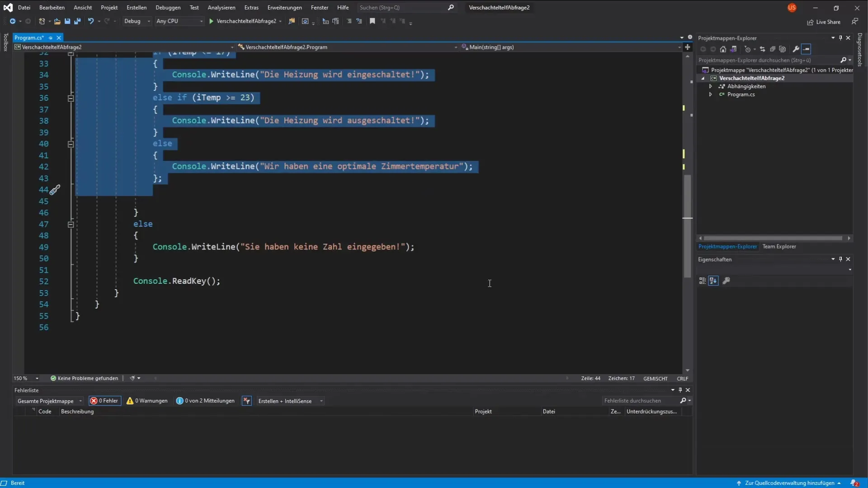Viewport: 868px width, 488px height.
Task: Toggle the build-only IntelliSense filter icon
Action: [246, 401]
